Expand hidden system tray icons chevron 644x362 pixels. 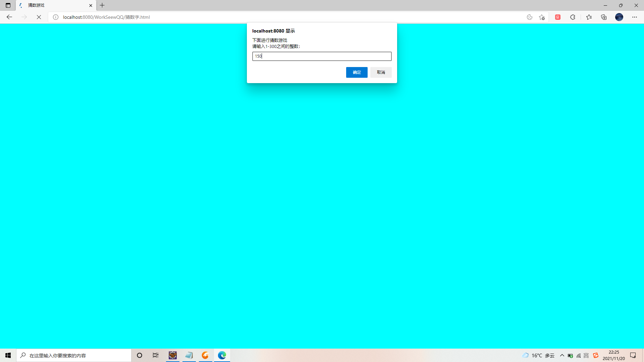(x=562, y=355)
